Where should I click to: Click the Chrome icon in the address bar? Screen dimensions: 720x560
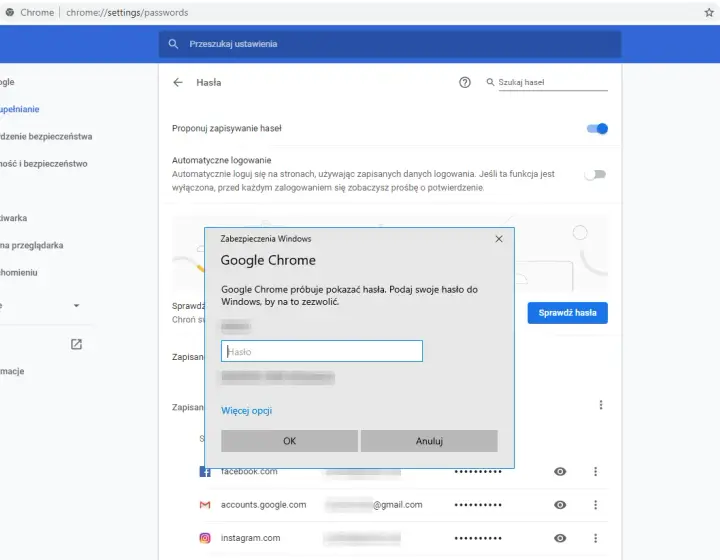10,12
